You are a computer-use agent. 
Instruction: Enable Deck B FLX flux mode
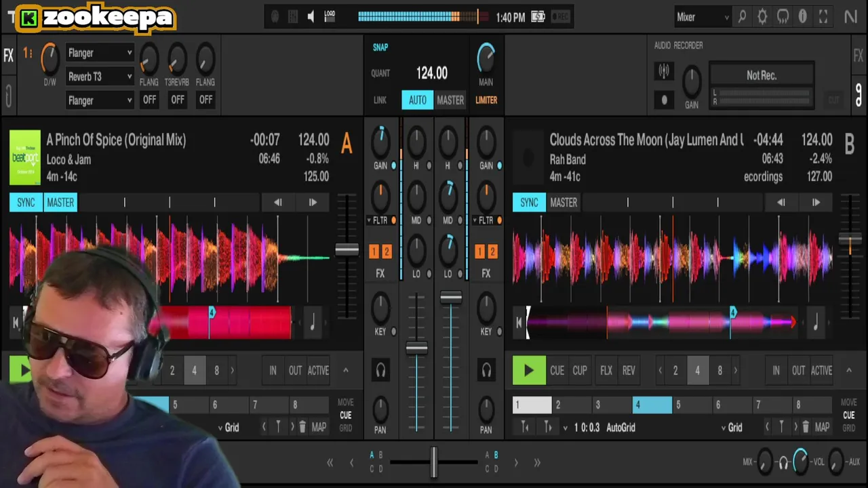coord(606,371)
